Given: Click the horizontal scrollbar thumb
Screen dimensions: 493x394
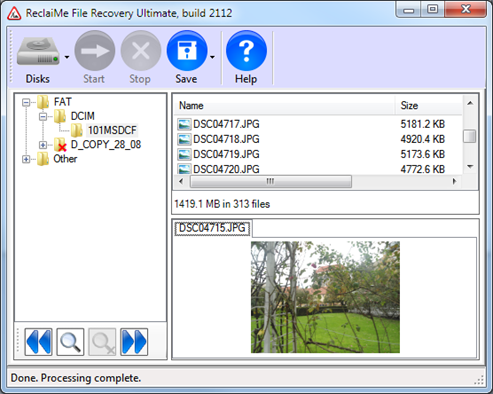Looking at the screenshot, I should click(x=271, y=181).
